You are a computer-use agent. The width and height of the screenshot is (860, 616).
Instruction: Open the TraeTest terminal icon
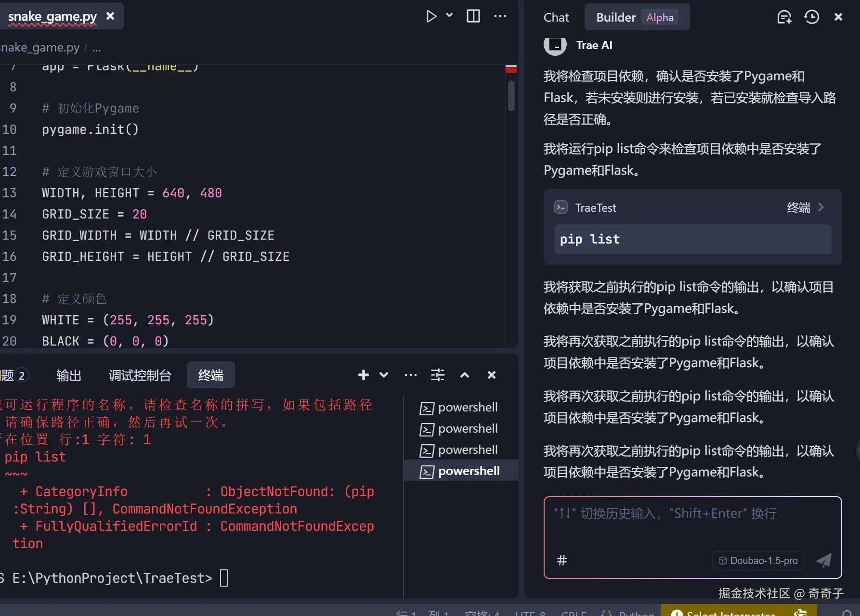561,207
